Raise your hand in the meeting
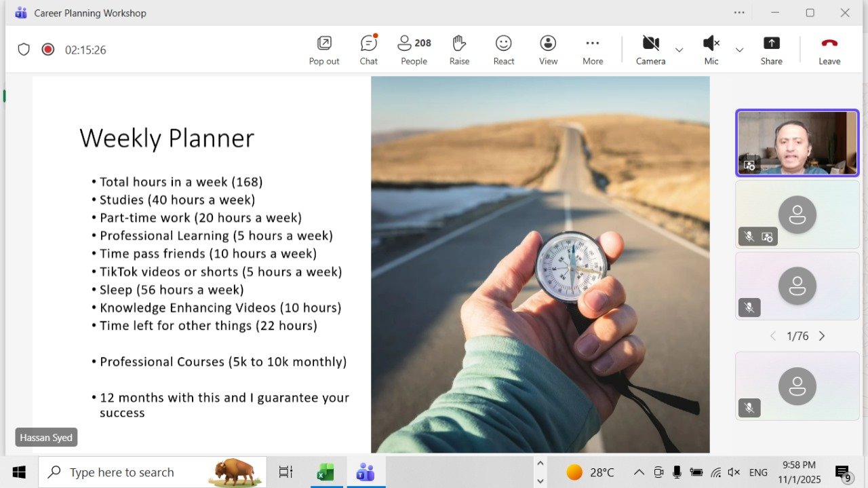The width and height of the screenshot is (868, 488). [x=459, y=50]
